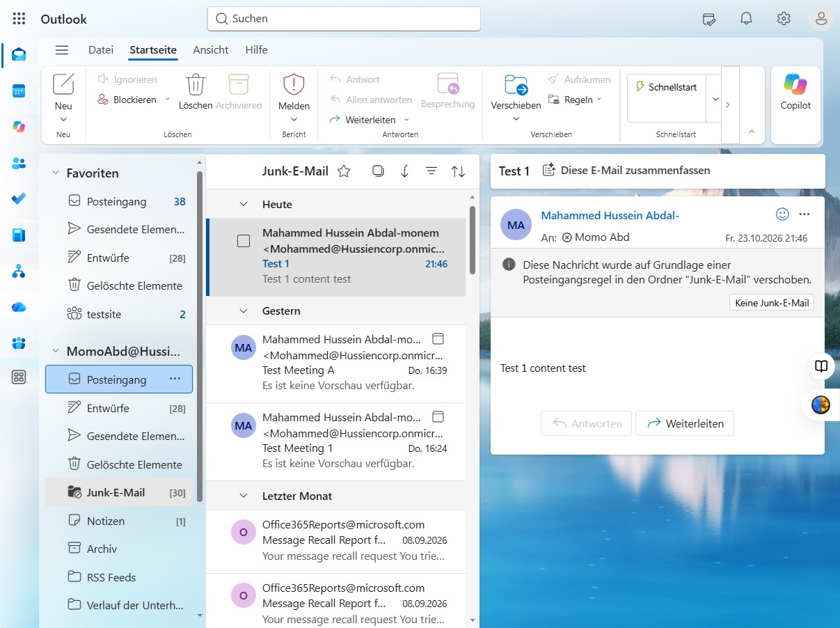Open the filter icon in message list
This screenshot has width=840, height=628.
(x=431, y=171)
